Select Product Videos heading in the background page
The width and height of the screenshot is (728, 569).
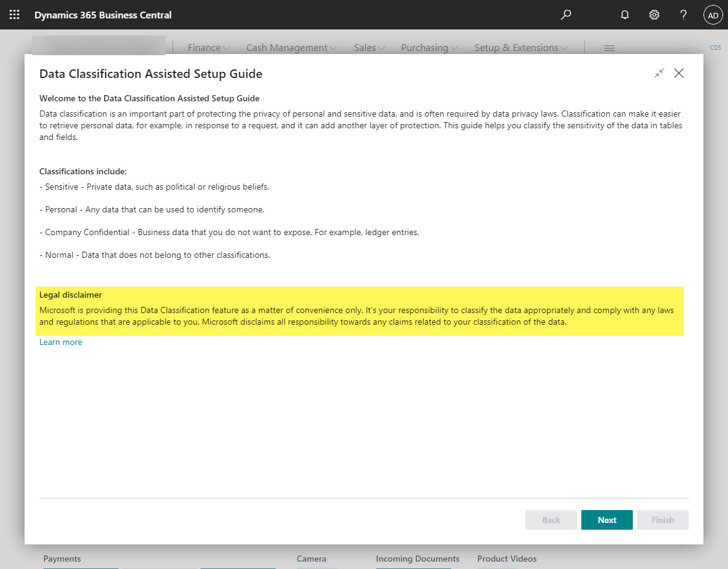[x=507, y=559]
